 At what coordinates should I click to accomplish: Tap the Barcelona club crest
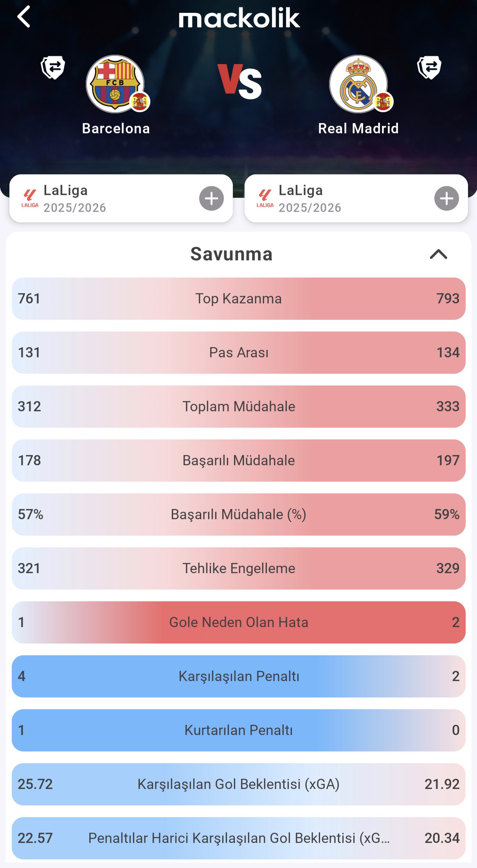[x=115, y=84]
